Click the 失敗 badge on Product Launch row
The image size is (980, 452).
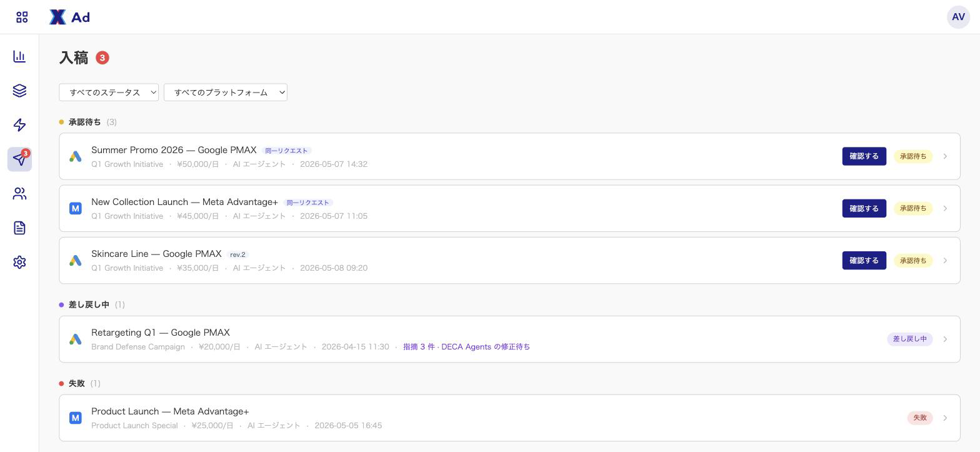tap(920, 418)
